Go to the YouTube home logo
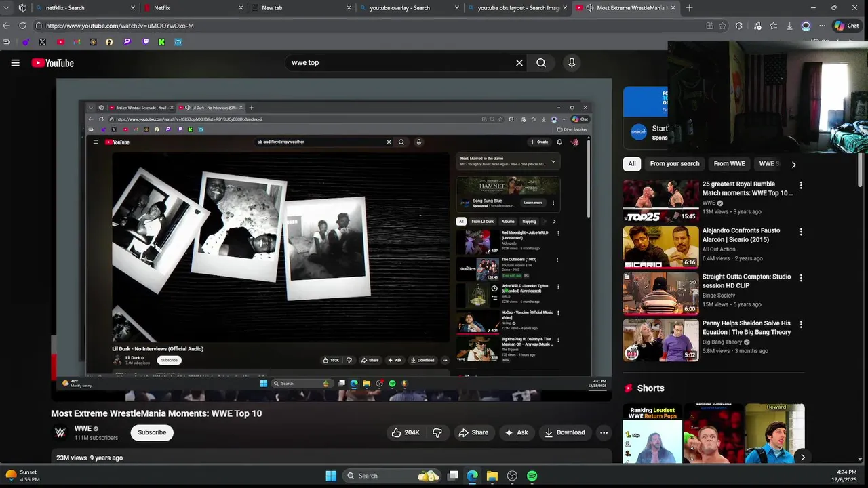This screenshot has height=488, width=868. (x=52, y=63)
